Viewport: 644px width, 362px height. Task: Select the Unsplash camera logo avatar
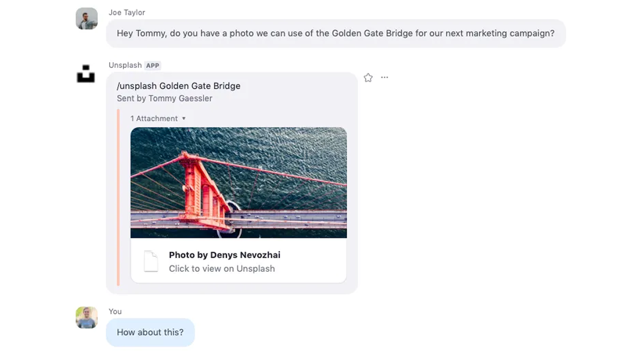pos(86,74)
